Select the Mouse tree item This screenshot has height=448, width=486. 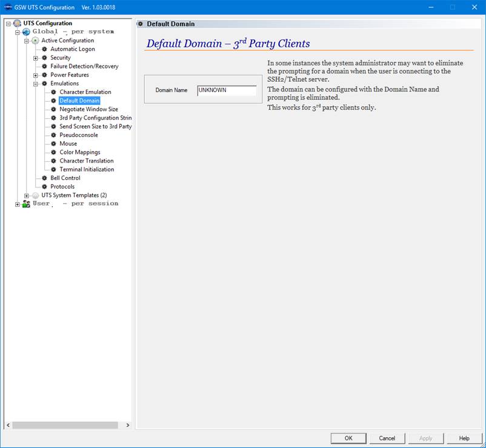pyautogui.click(x=68, y=144)
